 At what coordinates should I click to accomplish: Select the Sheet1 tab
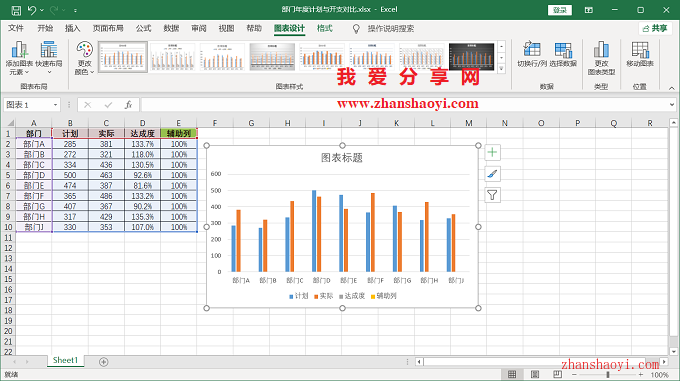pos(65,360)
